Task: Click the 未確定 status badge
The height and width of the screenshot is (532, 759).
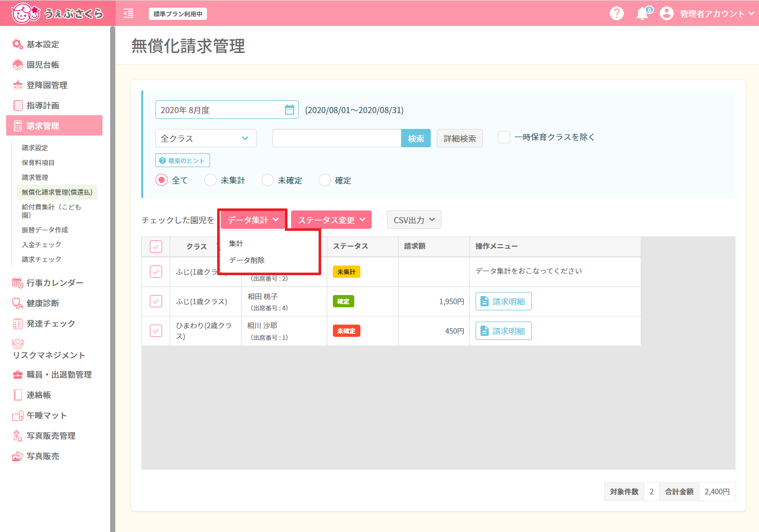Action: [x=347, y=331]
